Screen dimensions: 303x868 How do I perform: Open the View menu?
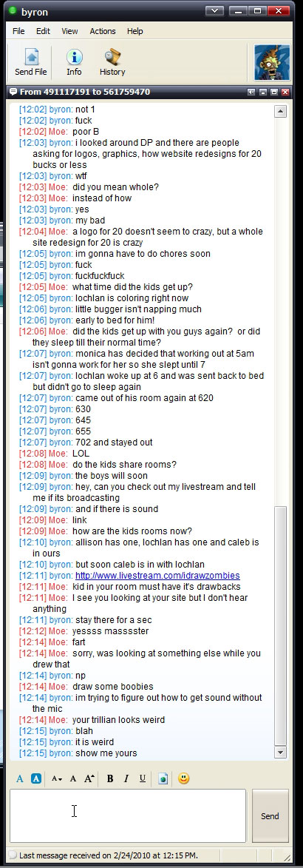[x=69, y=31]
